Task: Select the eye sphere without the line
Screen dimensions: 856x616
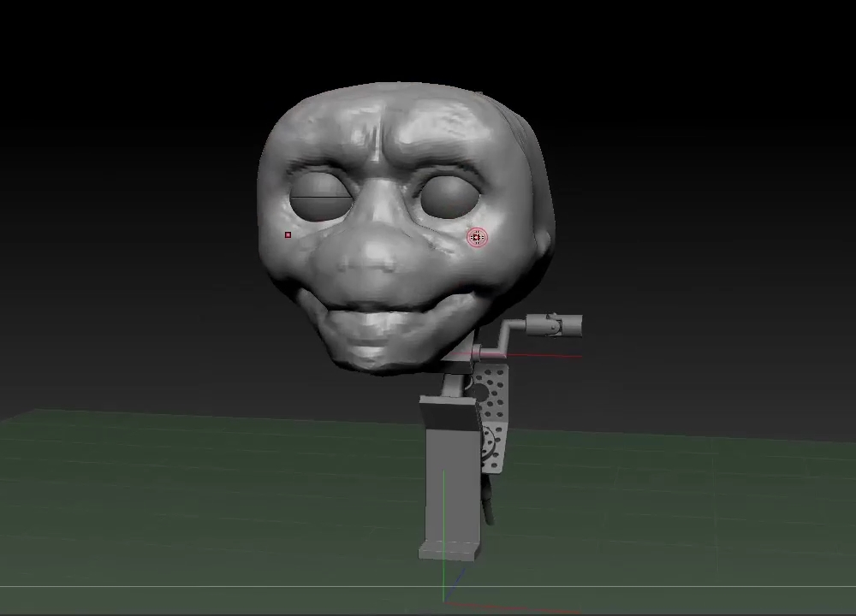Action: point(449,195)
